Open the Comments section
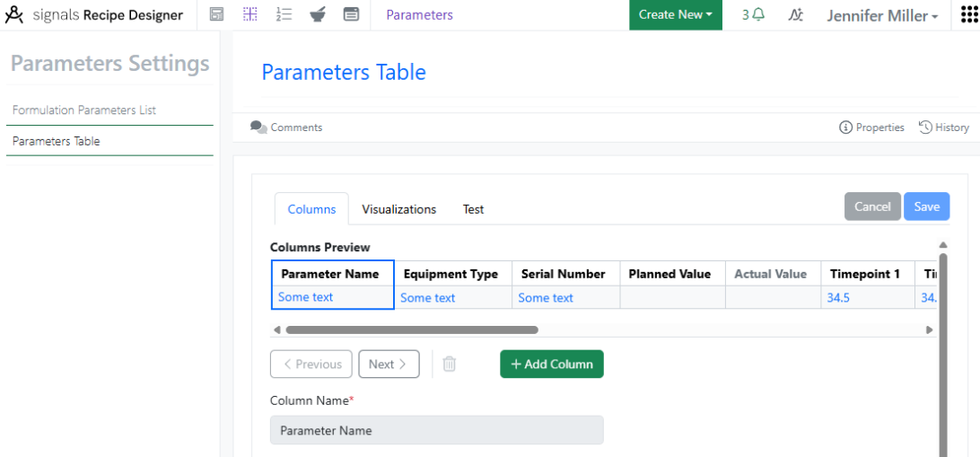Viewport: 980px width, 457px height. click(x=286, y=127)
